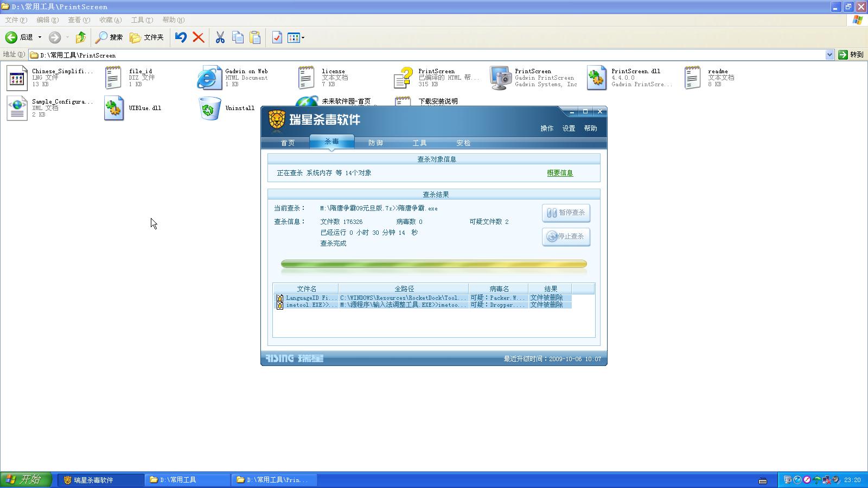Click the 可疑：Packer.W... virus name cell
The height and width of the screenshot is (488, 868).
point(497,298)
